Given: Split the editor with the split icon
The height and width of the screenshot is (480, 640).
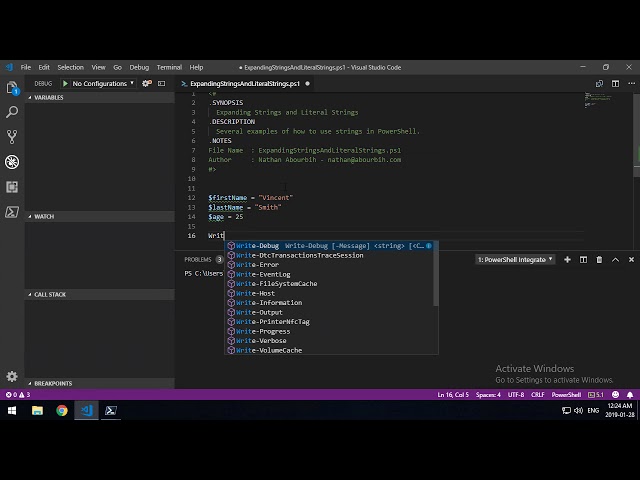Looking at the screenshot, I should (x=616, y=84).
